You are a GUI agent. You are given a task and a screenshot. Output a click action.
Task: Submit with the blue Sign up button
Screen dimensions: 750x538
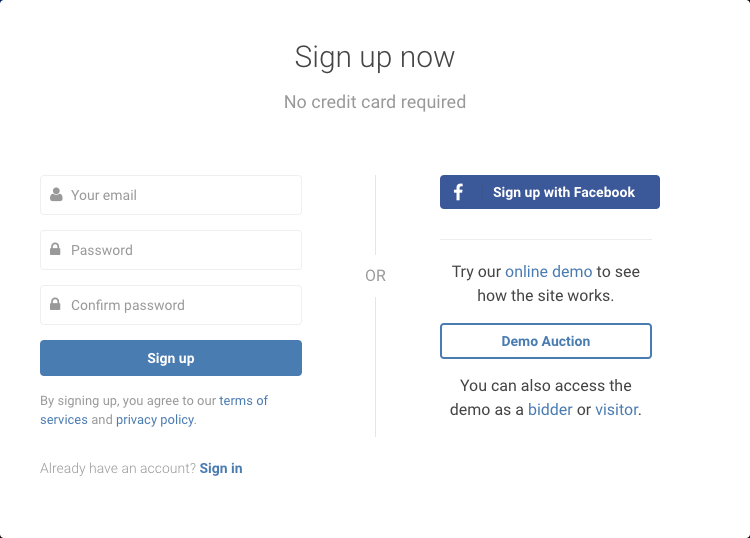click(171, 358)
